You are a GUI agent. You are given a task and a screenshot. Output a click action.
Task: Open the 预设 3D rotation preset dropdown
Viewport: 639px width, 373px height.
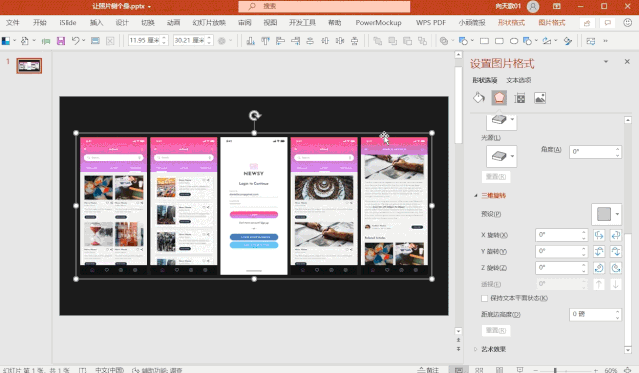click(607, 214)
